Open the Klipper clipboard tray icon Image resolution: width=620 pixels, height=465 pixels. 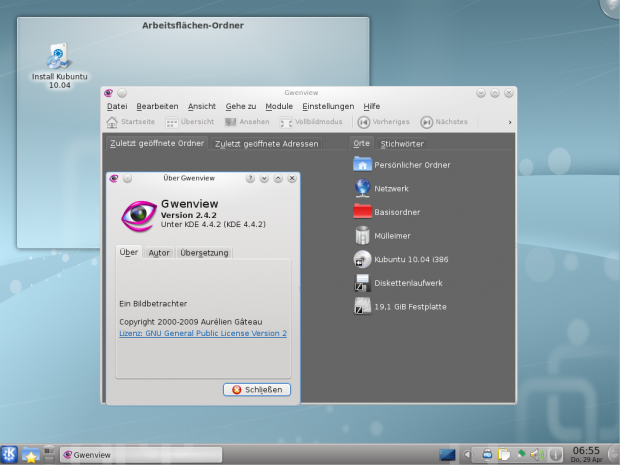coord(503,455)
